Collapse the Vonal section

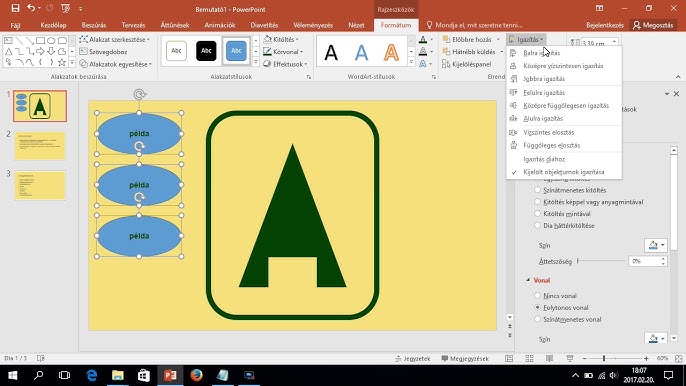coord(528,280)
